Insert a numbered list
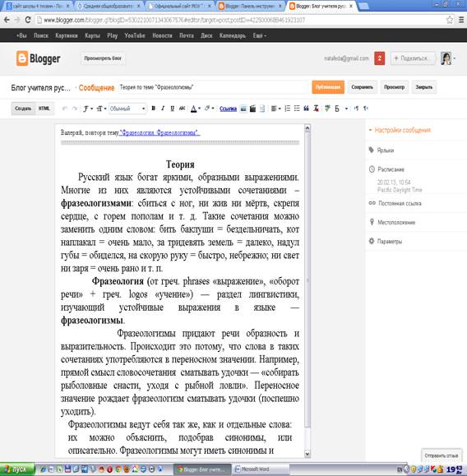The width and height of the screenshot is (467, 476). [x=288, y=109]
